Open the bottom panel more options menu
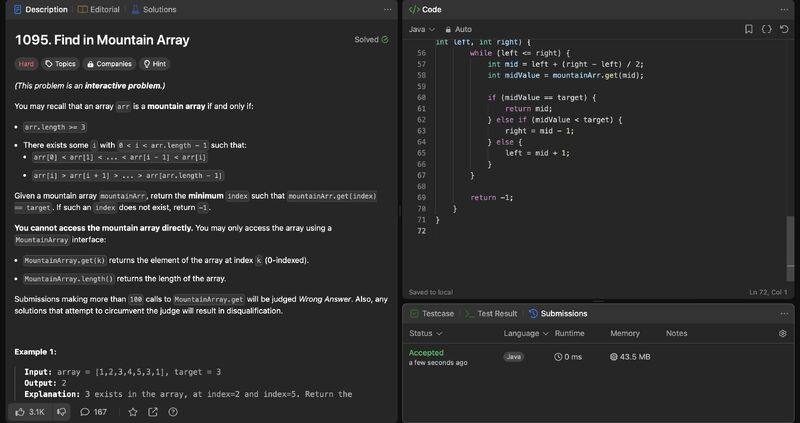The width and height of the screenshot is (800, 423). [x=784, y=313]
